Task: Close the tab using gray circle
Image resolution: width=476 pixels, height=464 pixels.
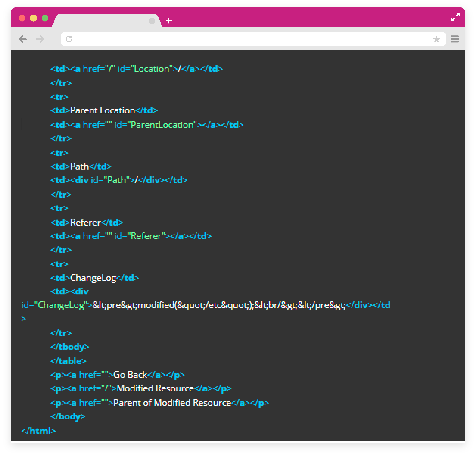Action: tap(152, 21)
